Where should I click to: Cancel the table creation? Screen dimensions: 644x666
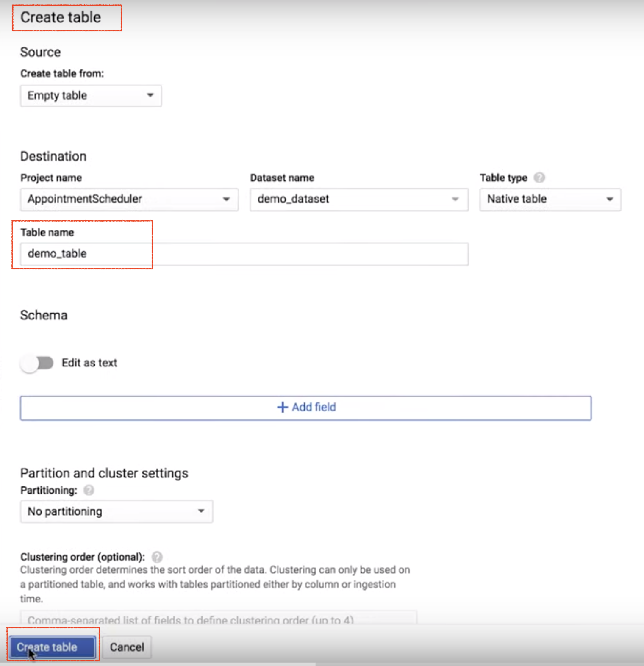coord(127,647)
